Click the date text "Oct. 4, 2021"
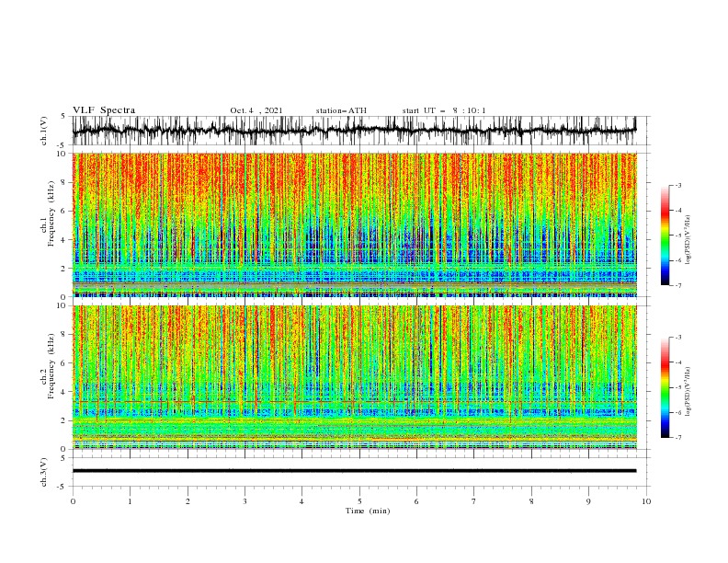728x563 pixels. [x=256, y=110]
